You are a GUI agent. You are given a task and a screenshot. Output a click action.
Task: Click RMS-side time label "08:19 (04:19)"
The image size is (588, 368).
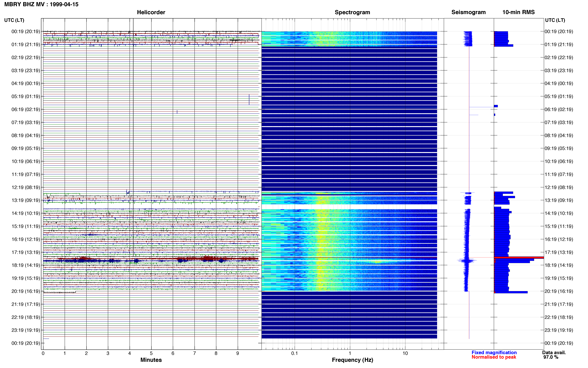coord(559,136)
